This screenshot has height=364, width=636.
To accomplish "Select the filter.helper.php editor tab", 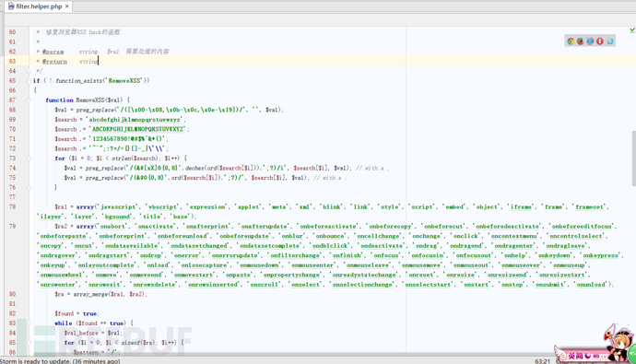I will [x=39, y=6].
